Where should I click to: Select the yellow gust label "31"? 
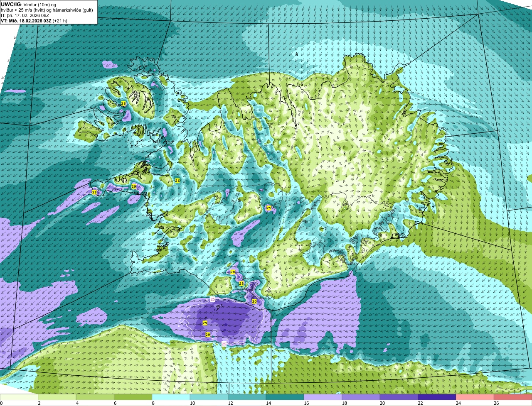tap(94, 192)
